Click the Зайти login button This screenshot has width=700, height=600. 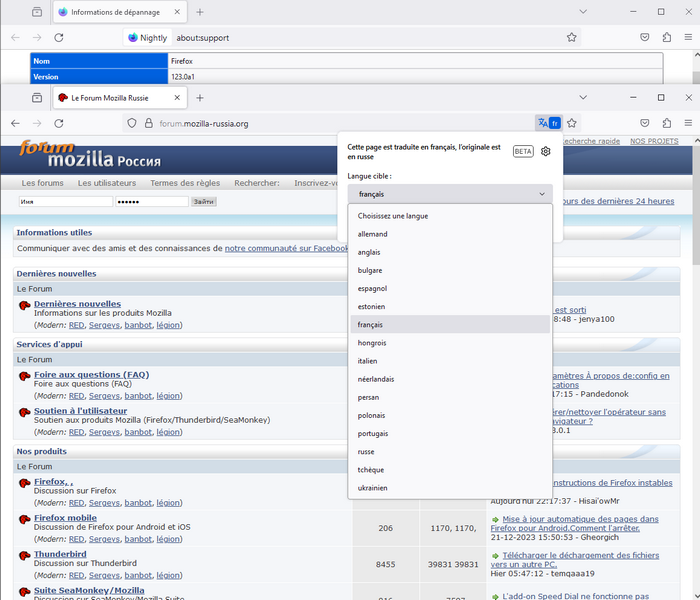(x=204, y=202)
